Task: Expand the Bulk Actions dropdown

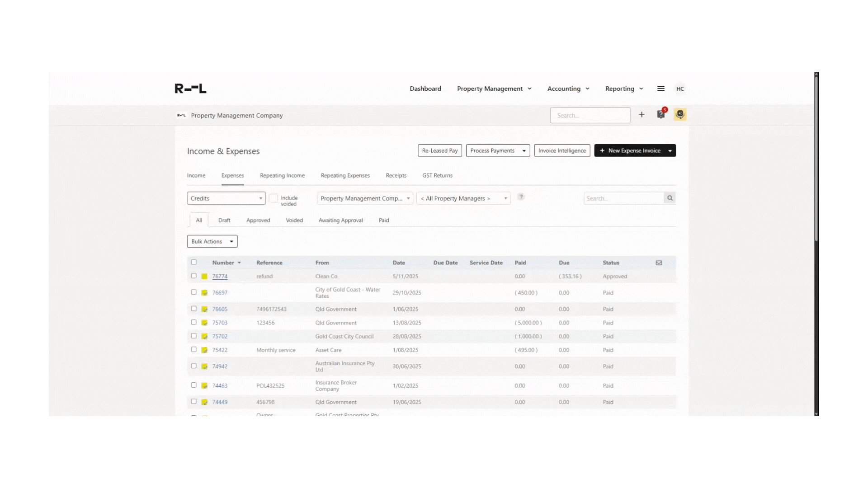Action: pyautogui.click(x=212, y=241)
